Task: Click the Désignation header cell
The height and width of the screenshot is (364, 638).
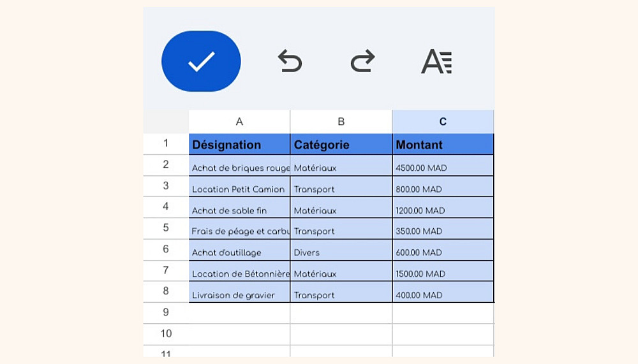Action: tap(239, 145)
